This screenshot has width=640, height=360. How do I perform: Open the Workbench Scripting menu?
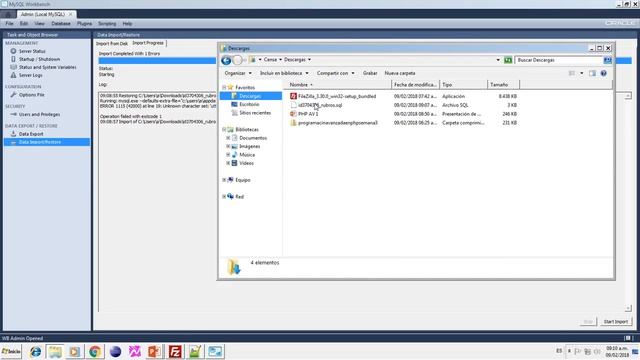point(107,24)
